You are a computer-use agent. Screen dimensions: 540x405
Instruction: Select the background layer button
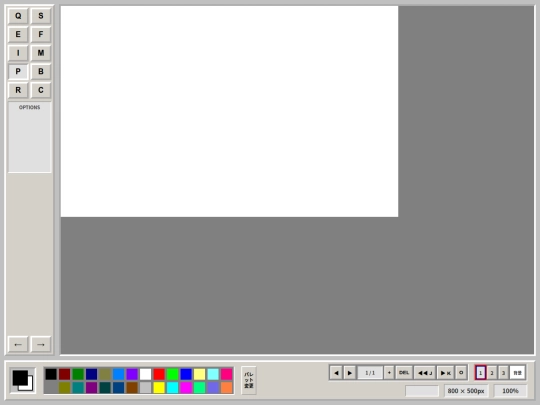[517, 373]
